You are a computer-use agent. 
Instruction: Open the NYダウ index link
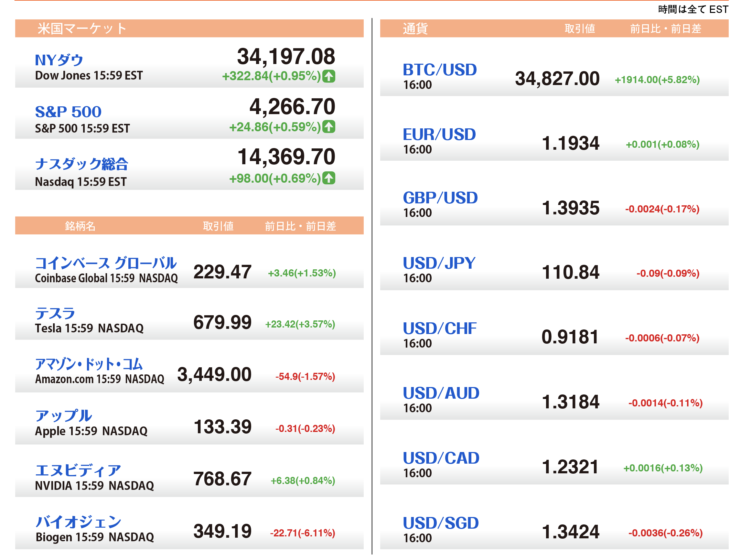(59, 60)
